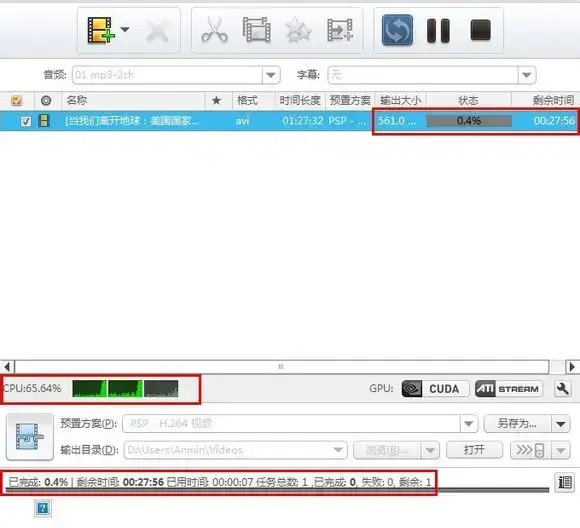Viewport: 580px width, 528px height.
Task: Stop the conversion
Action: pos(480,30)
